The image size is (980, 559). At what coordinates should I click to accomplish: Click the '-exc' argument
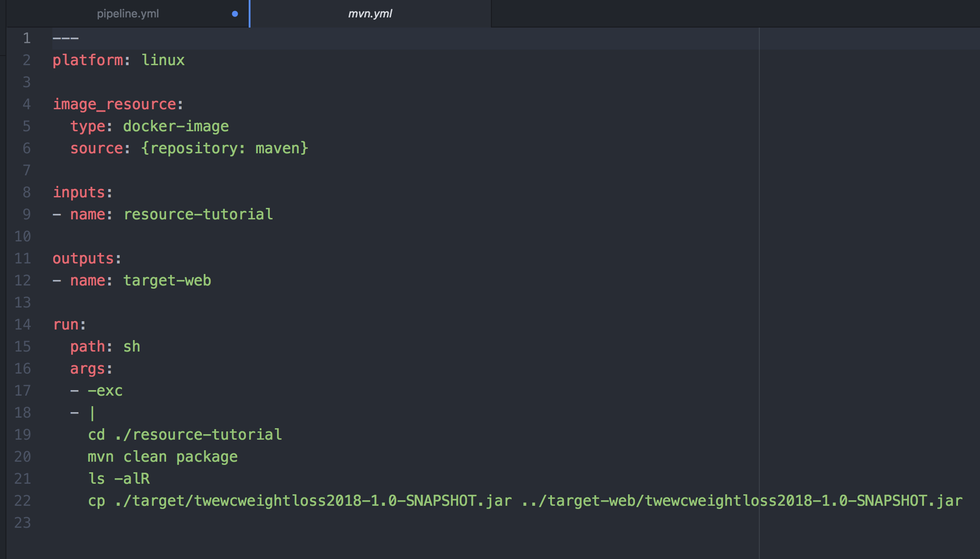pos(105,391)
